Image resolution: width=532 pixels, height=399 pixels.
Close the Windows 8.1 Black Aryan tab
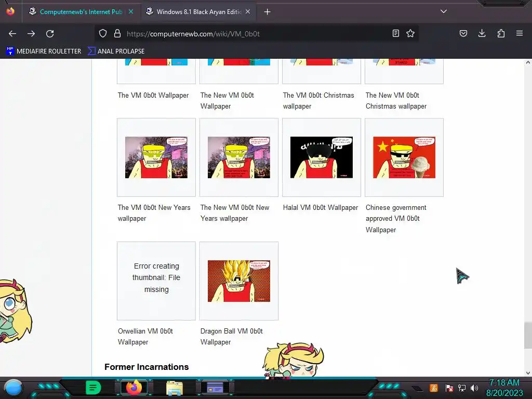click(248, 12)
